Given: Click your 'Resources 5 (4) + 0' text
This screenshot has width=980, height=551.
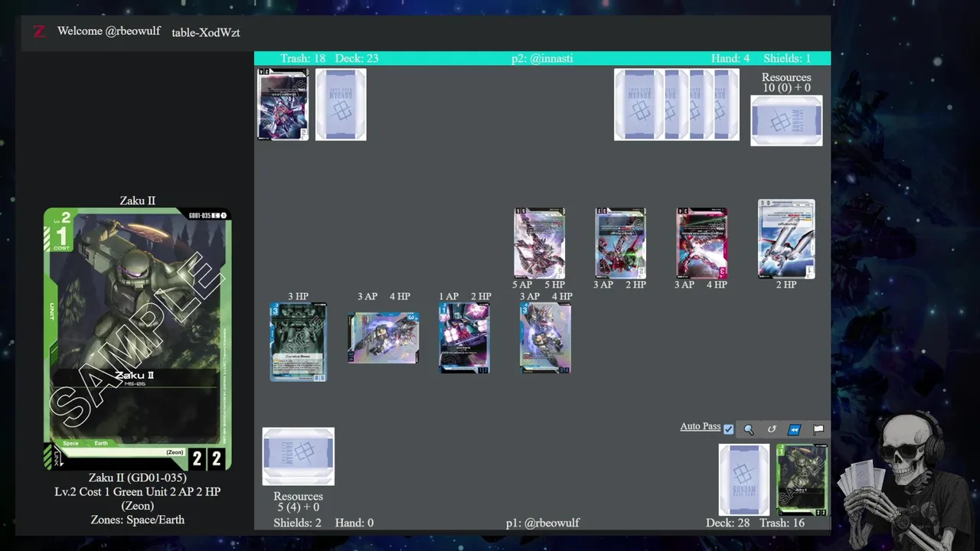Looking at the screenshot, I should click(298, 502).
